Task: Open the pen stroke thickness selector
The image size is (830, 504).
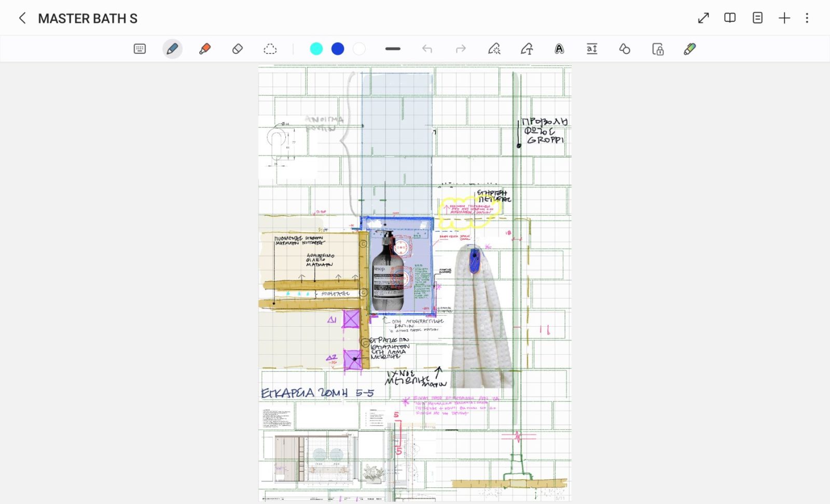Action: 393,49
